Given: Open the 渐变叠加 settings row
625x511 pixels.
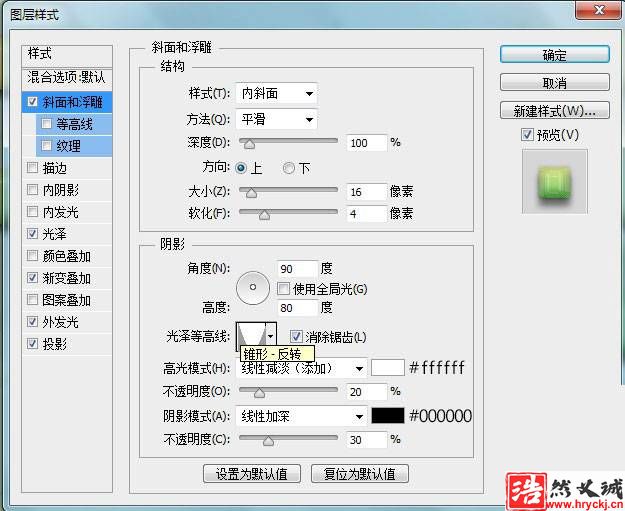Looking at the screenshot, I should [x=67, y=278].
